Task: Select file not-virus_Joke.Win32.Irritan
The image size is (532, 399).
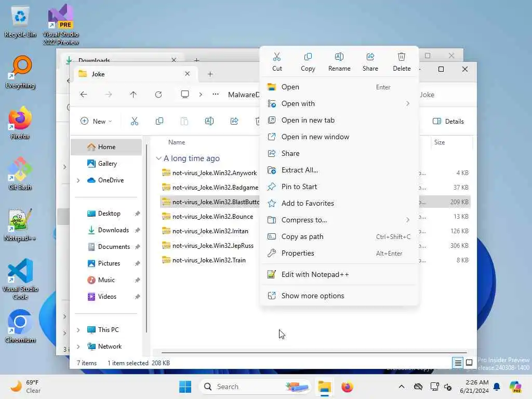Action: pyautogui.click(x=210, y=231)
